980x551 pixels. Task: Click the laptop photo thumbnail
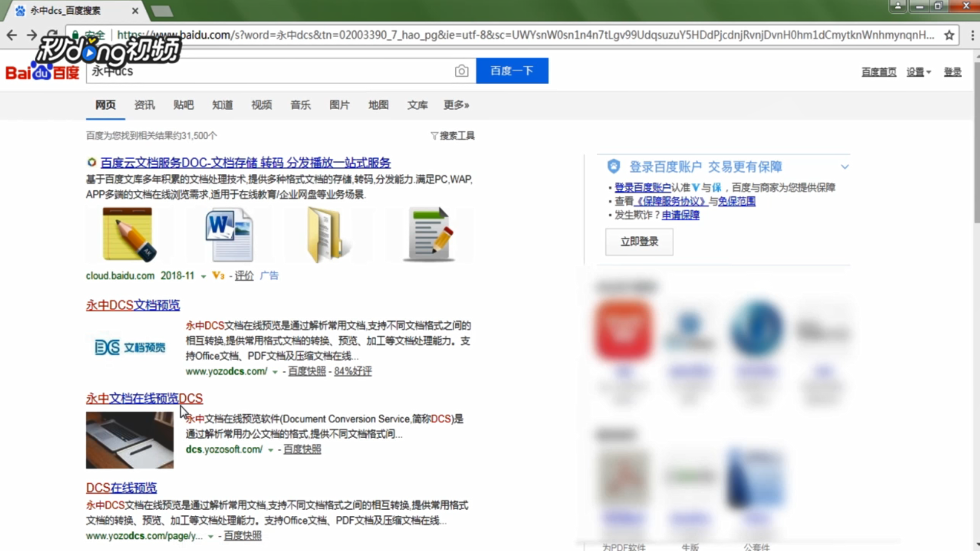click(x=130, y=440)
